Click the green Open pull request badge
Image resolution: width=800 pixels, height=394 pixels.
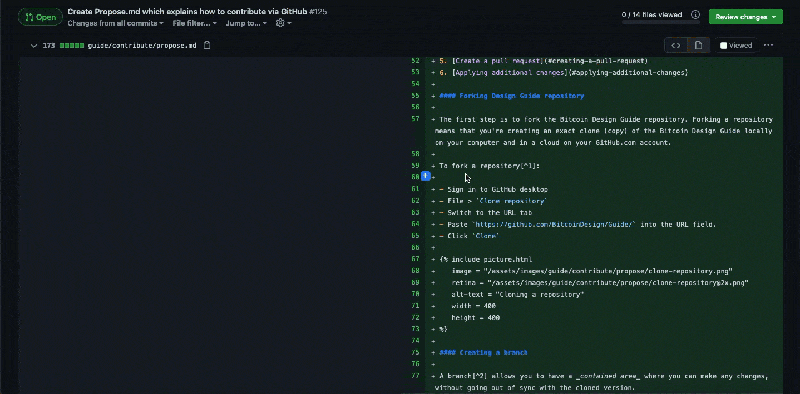[x=40, y=17]
